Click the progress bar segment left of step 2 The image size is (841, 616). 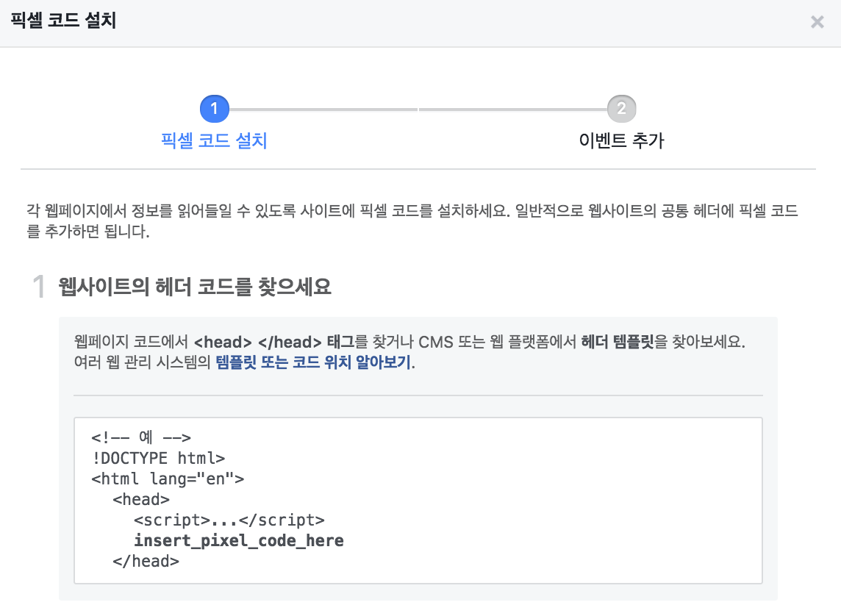[x=515, y=108]
